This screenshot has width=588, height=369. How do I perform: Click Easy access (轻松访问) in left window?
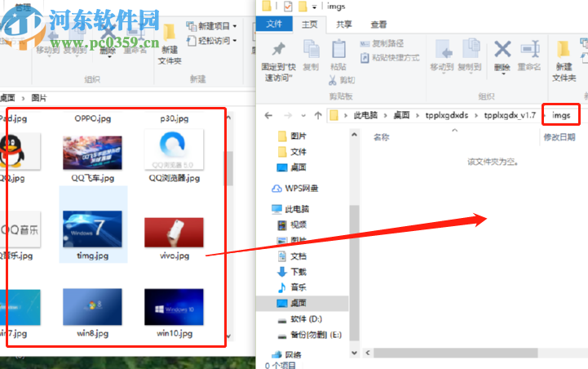pyautogui.click(x=211, y=40)
